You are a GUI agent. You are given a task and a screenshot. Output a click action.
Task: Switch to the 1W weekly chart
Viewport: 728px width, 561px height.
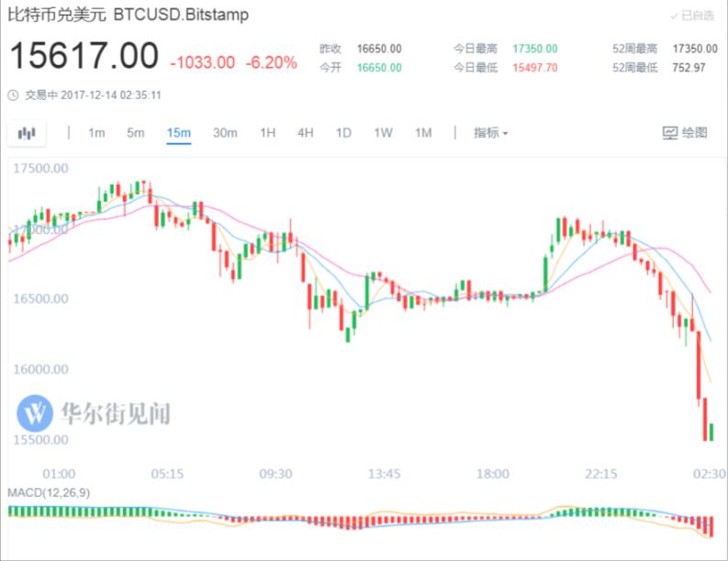pos(384,133)
